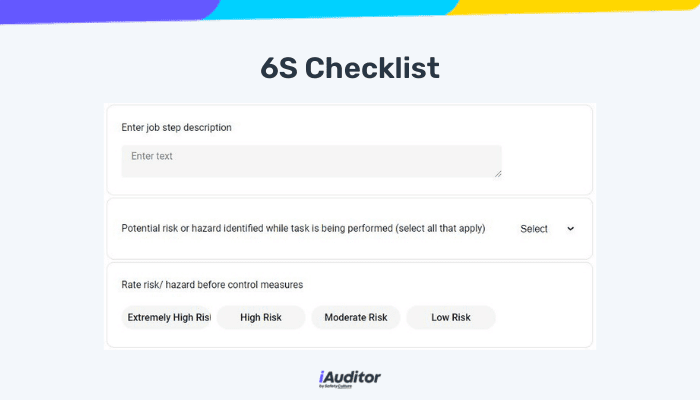Open the Select dropdown for potential hazards
The width and height of the screenshot is (700, 400).
(547, 229)
